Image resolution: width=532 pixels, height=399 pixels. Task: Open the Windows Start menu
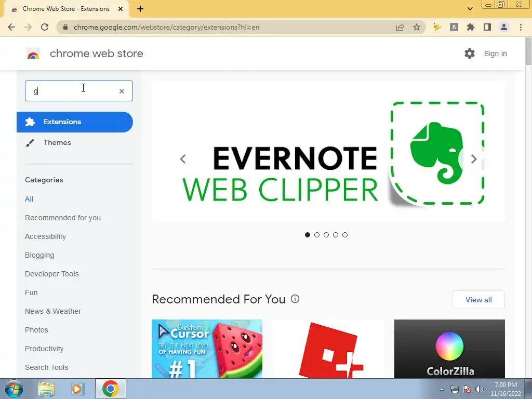[13, 389]
